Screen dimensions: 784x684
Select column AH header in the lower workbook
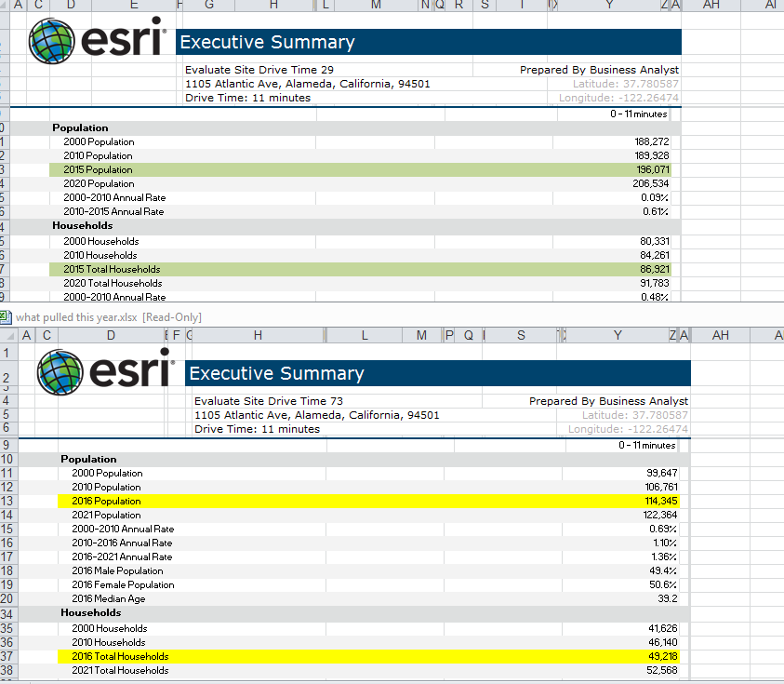point(720,335)
